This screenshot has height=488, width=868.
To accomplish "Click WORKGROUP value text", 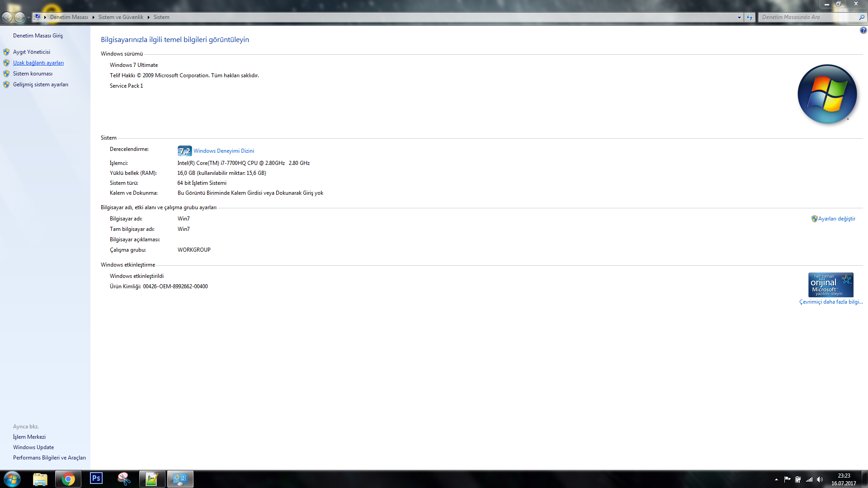I will [x=194, y=250].
